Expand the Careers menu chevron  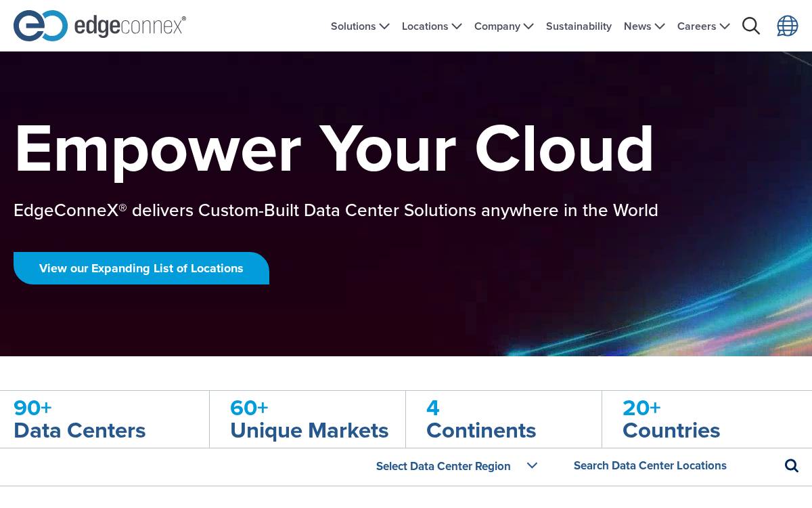(x=725, y=26)
